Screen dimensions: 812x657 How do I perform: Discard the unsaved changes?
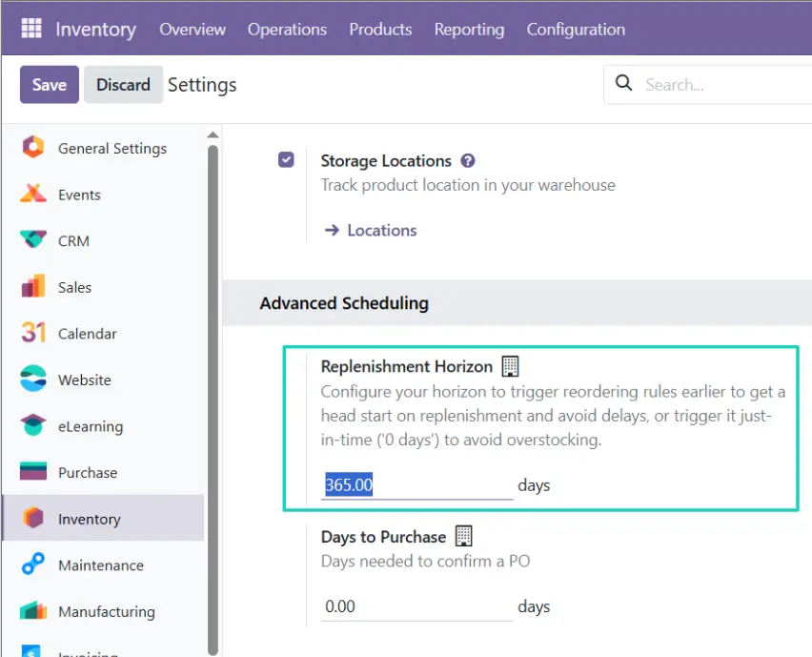[x=123, y=84]
